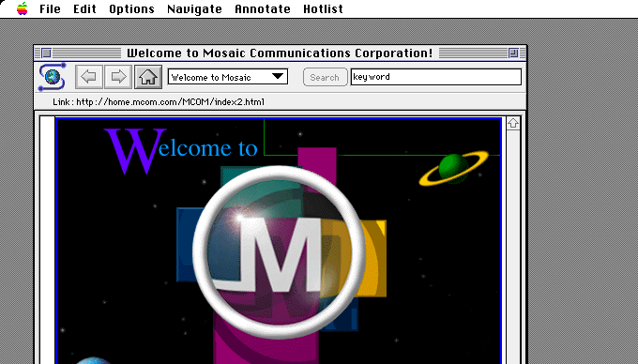
Task: Click into the keyword search field
Action: point(436,77)
